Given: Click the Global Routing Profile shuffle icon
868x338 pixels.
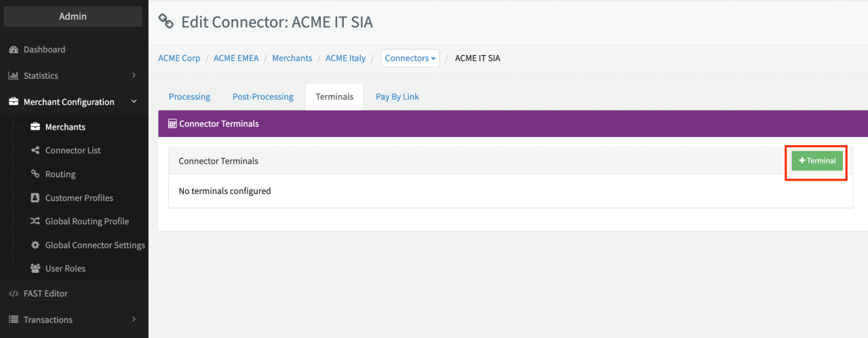Looking at the screenshot, I should click(35, 221).
